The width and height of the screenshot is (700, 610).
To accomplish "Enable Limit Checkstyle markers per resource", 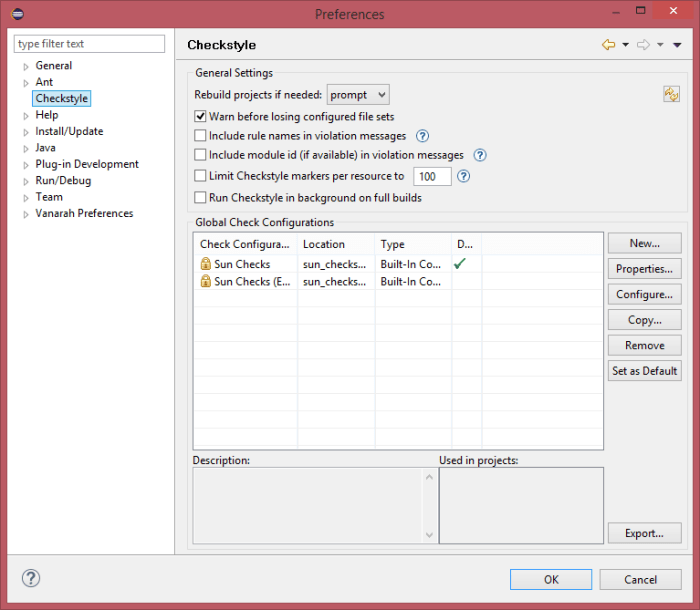I will point(200,176).
